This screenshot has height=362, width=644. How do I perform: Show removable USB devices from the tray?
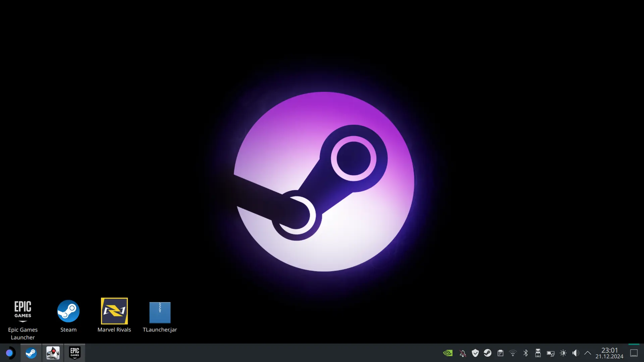tap(538, 353)
